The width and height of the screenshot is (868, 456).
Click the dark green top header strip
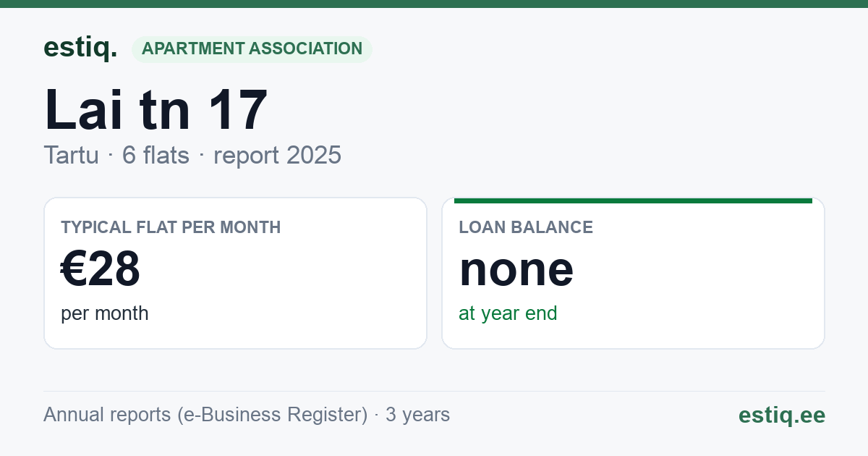point(434,4)
